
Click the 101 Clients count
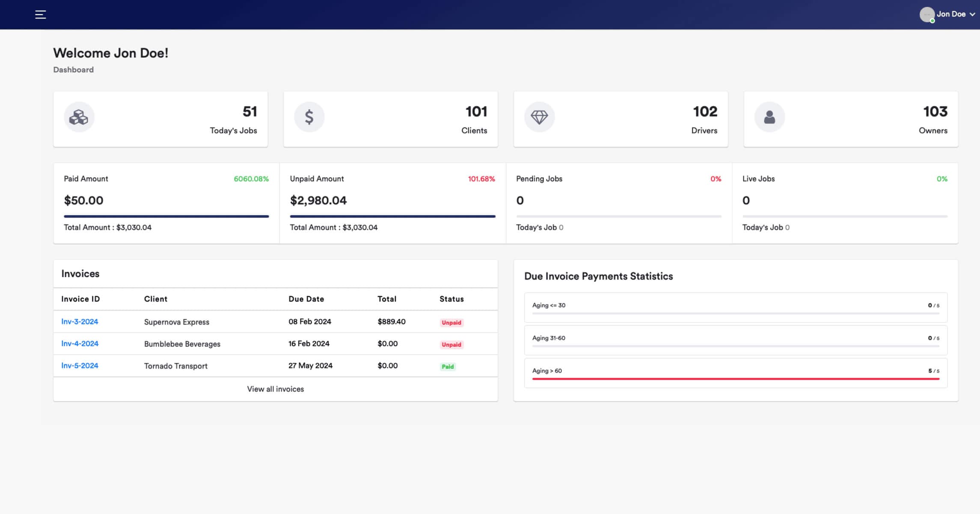(476, 111)
